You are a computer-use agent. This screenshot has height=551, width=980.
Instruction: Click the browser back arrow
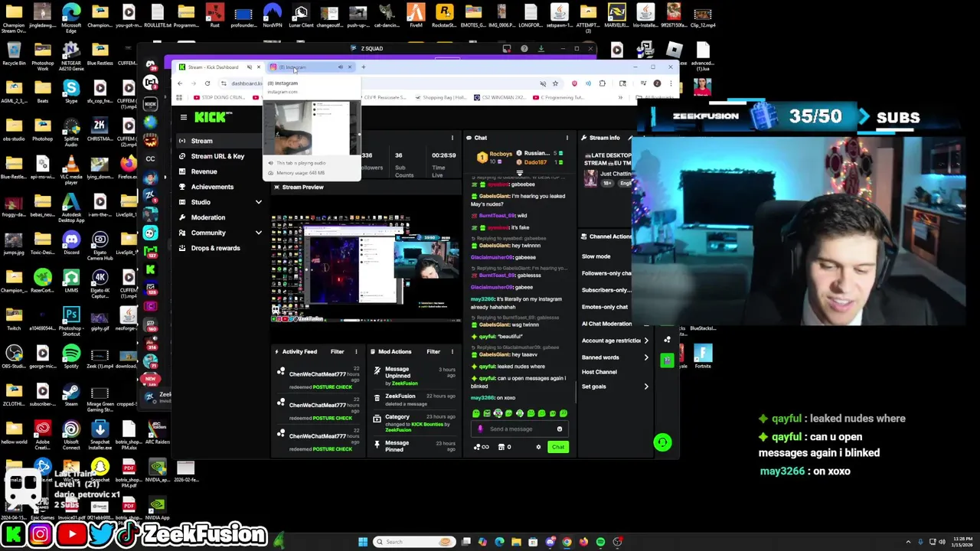180,83
